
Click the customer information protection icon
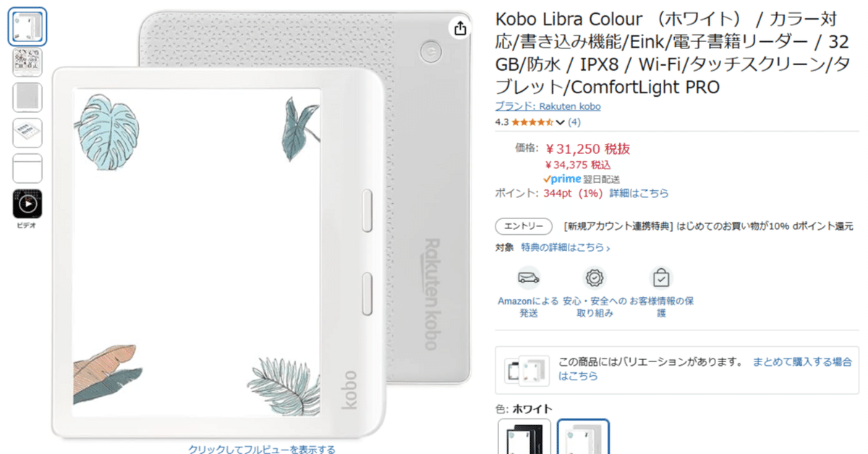click(661, 278)
